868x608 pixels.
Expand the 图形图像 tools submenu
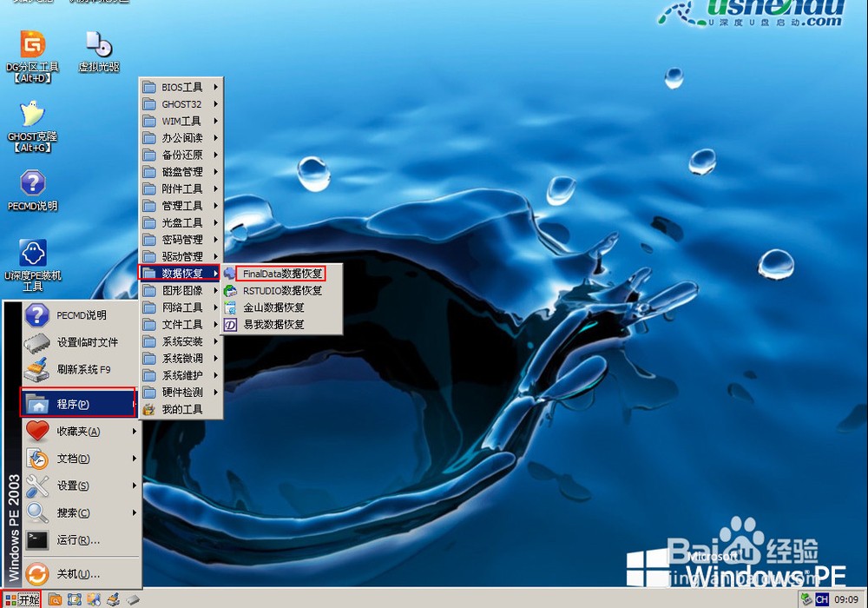[x=183, y=290]
